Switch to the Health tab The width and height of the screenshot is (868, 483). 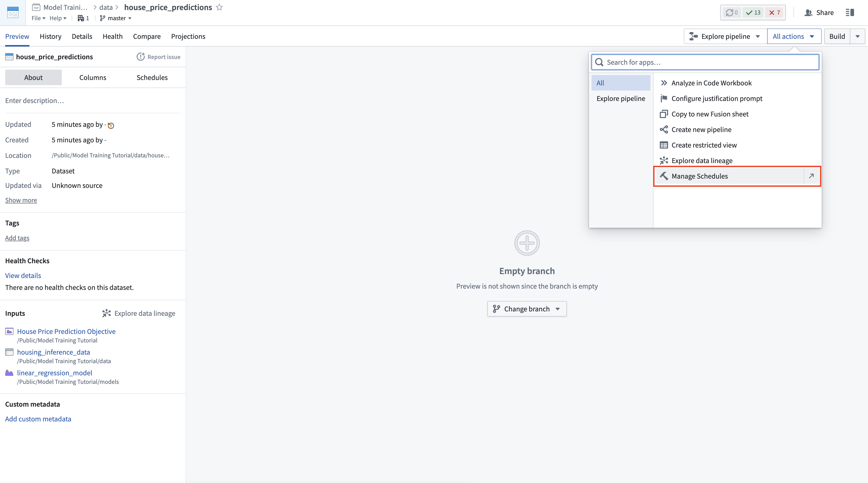pyautogui.click(x=113, y=36)
